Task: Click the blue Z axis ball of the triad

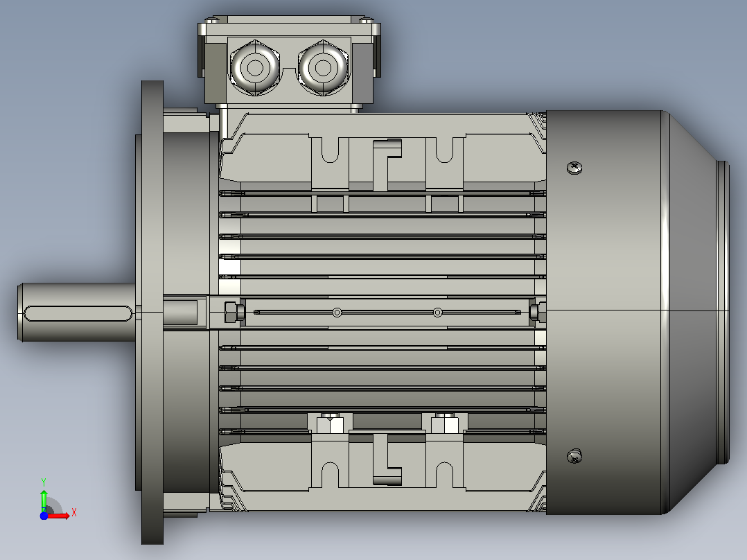Action: coord(44,516)
